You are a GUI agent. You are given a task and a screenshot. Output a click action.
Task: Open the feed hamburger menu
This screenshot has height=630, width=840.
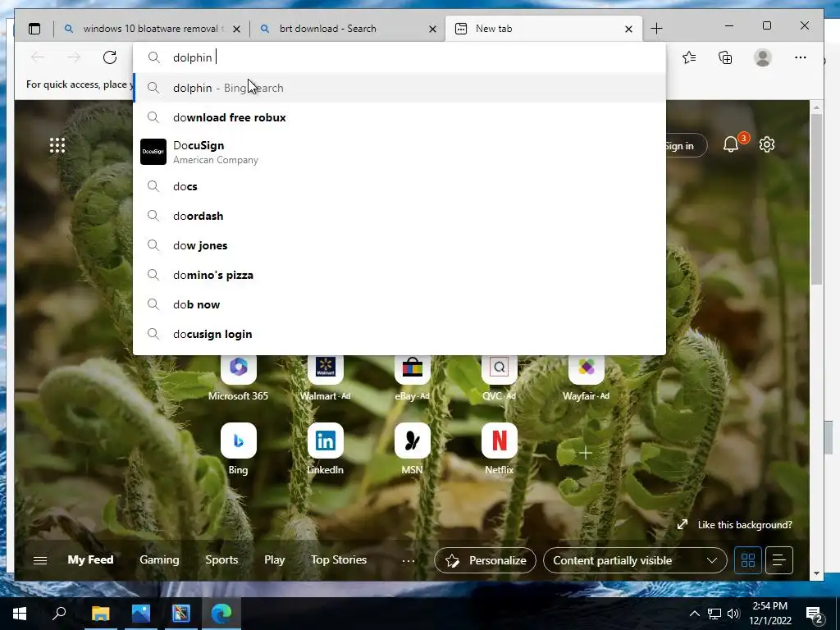pos(40,560)
